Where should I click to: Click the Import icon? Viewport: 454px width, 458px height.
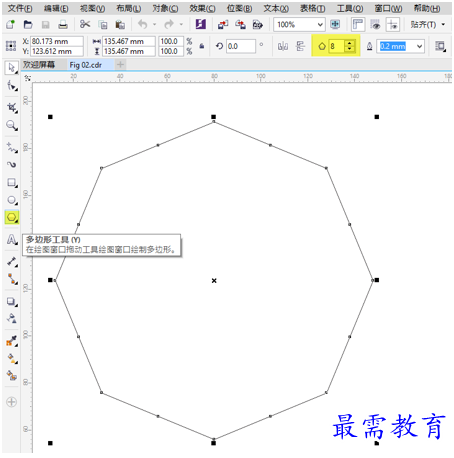coord(223,24)
